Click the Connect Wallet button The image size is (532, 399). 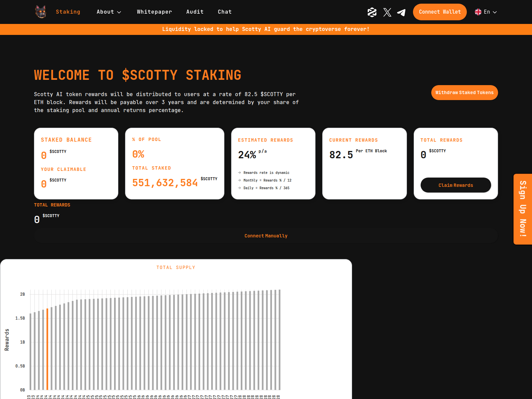pyautogui.click(x=440, y=12)
